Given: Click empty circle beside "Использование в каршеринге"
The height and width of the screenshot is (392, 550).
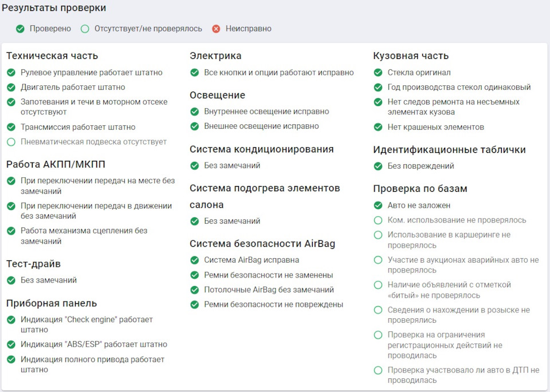Looking at the screenshot, I should pyautogui.click(x=378, y=235).
